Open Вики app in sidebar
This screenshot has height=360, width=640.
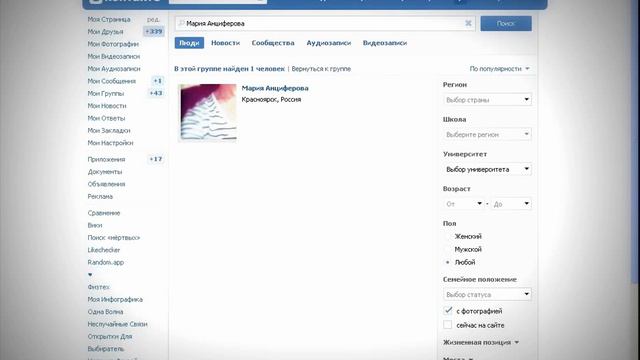click(95, 225)
